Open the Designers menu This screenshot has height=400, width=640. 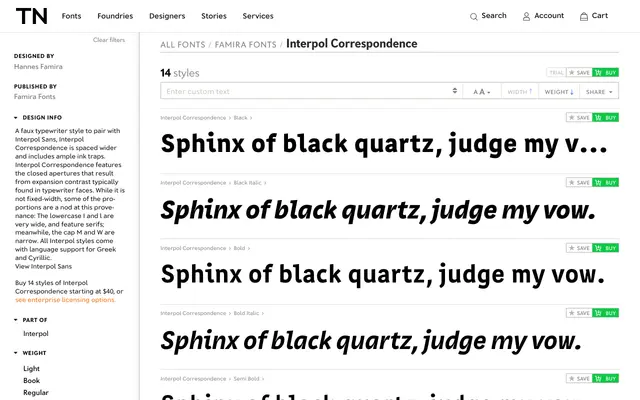point(167,16)
